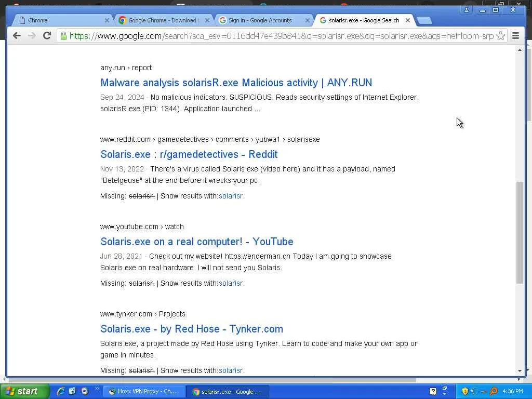Image resolution: width=532 pixels, height=399 pixels.
Task: Click the scroll down arrow of the page
Action: tap(520, 371)
